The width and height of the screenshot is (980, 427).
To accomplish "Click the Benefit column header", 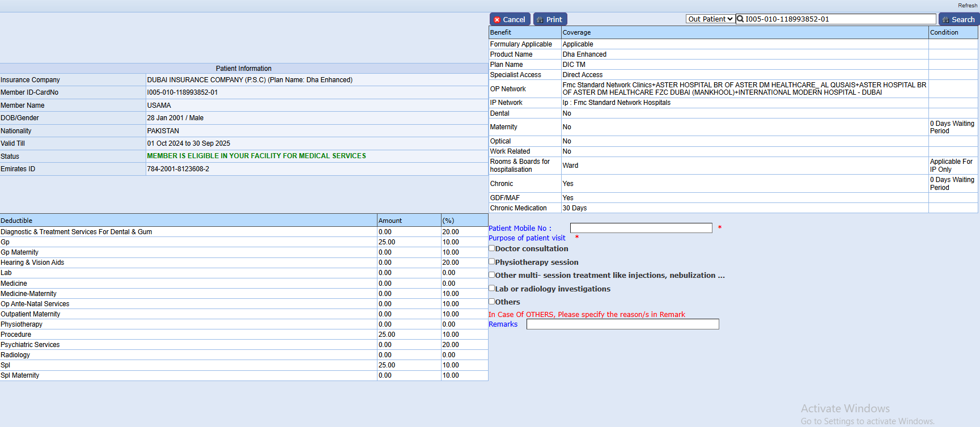I will (x=500, y=32).
